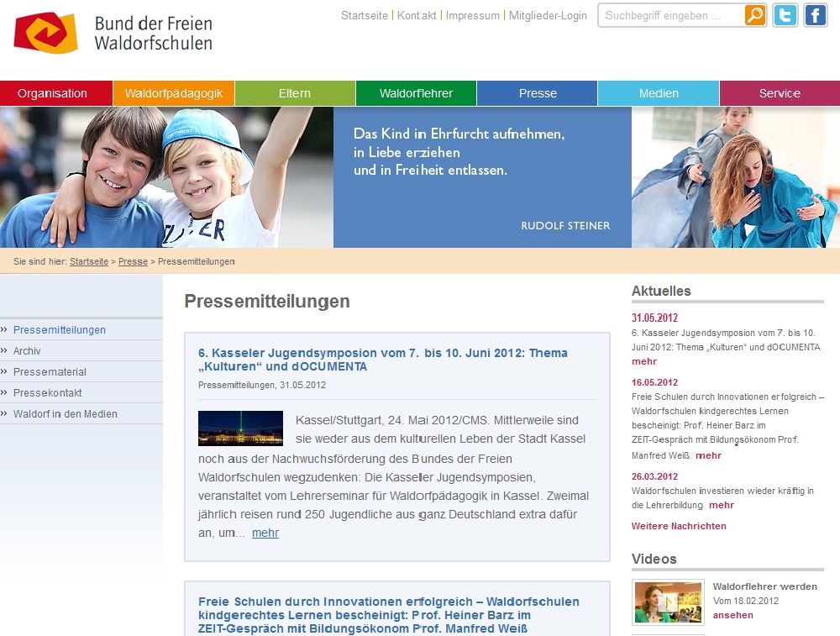The width and height of the screenshot is (840, 636).
Task: Click the magnifying glass search icon
Action: [x=754, y=15]
